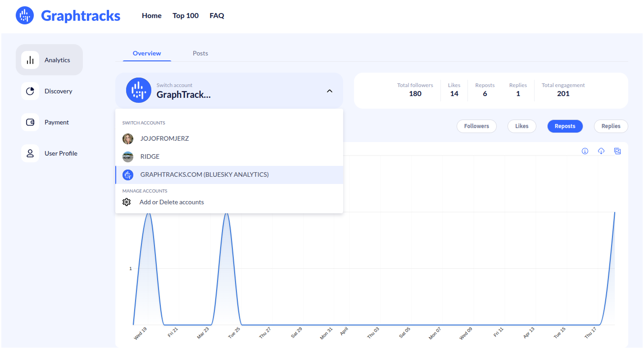Open the chart info icon
644x349 pixels.
pyautogui.click(x=585, y=151)
